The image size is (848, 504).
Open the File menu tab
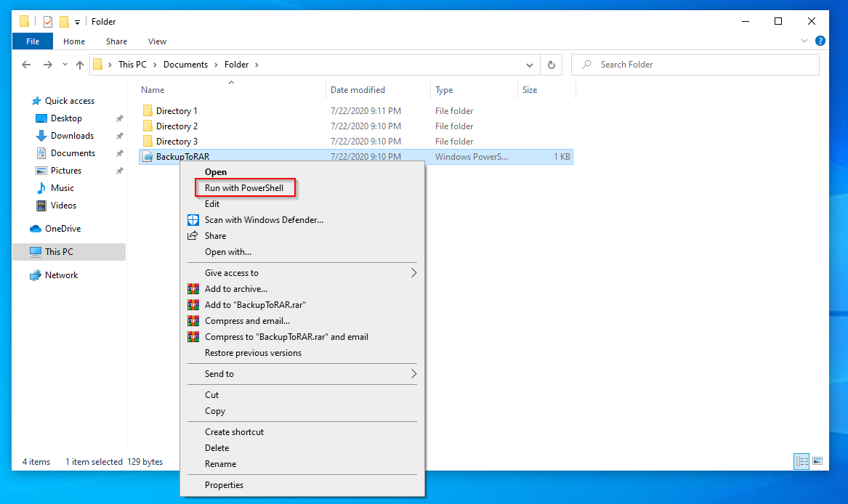click(33, 41)
